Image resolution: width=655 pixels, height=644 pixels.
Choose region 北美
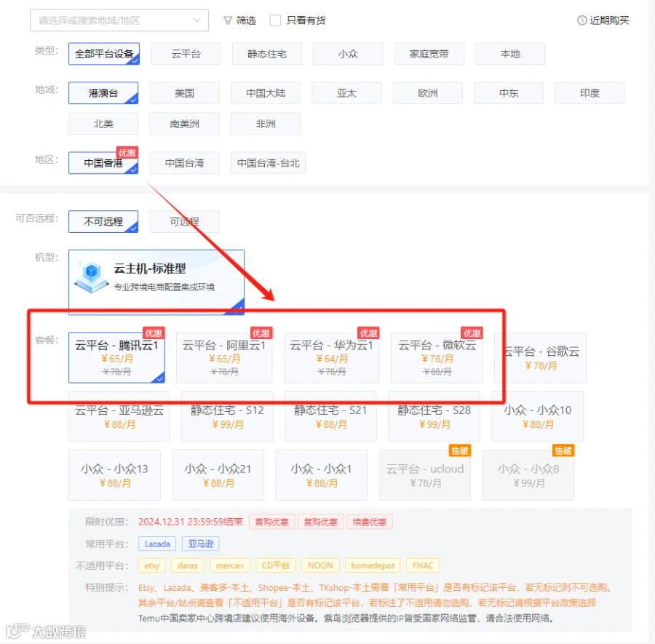(x=103, y=124)
